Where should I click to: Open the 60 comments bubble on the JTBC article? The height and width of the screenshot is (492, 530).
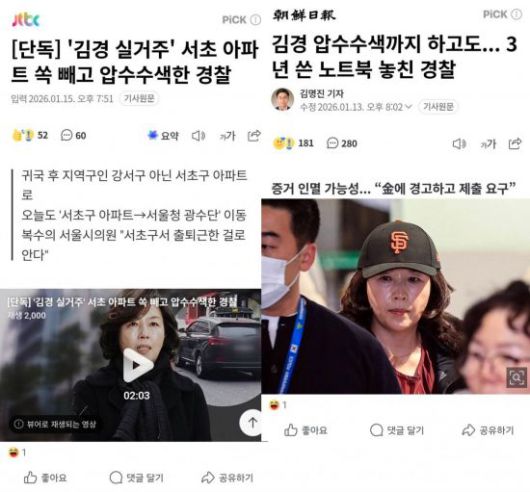click(x=73, y=135)
